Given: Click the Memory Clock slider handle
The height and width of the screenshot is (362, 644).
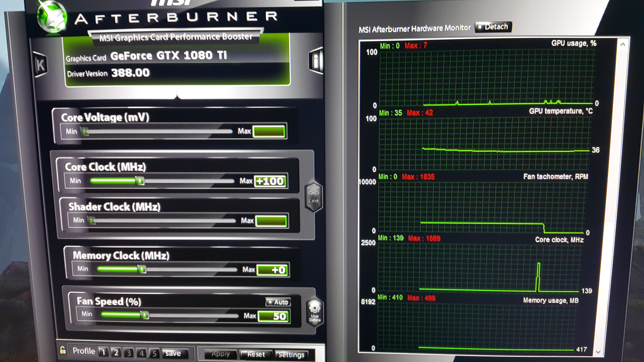Looking at the screenshot, I should [142, 269].
